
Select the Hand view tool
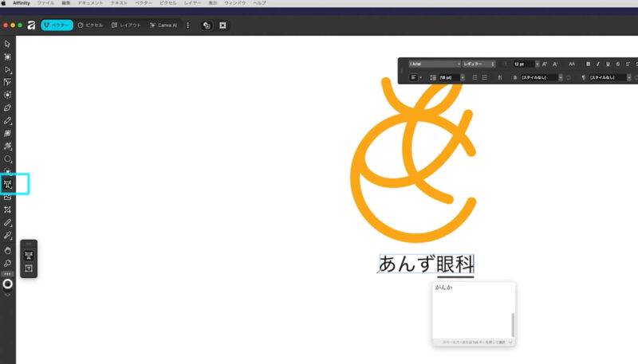[x=7, y=251]
